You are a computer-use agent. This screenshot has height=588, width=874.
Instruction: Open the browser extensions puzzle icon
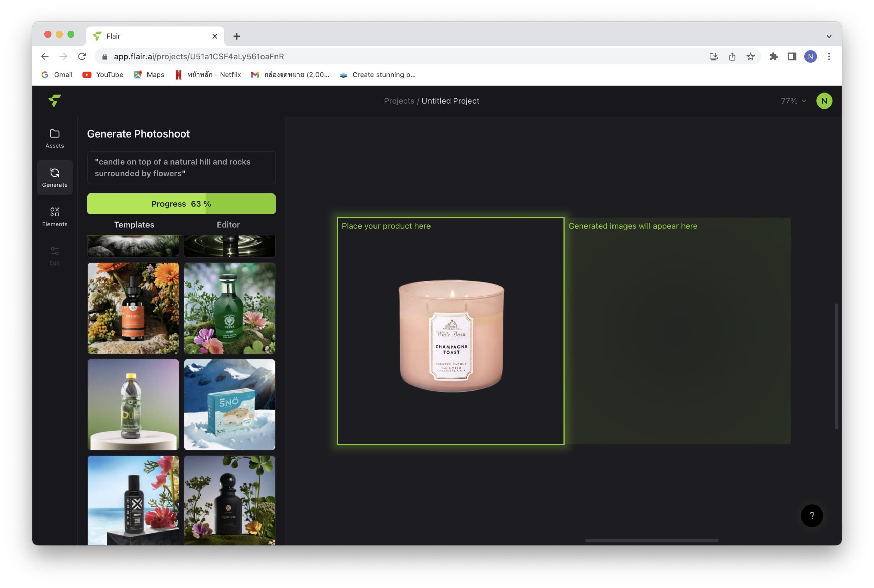(773, 57)
